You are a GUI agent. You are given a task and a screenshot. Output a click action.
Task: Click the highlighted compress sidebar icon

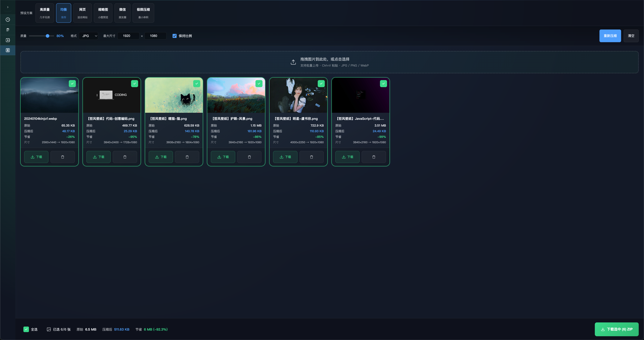8,50
